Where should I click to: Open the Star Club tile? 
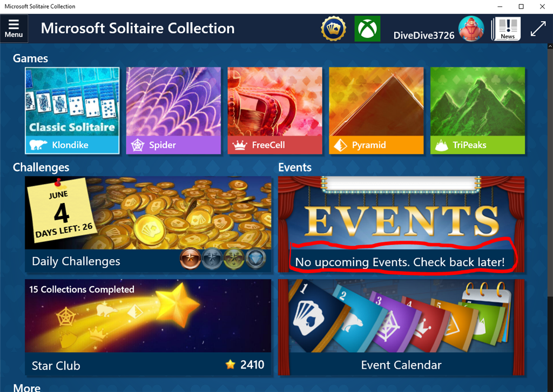point(148,327)
